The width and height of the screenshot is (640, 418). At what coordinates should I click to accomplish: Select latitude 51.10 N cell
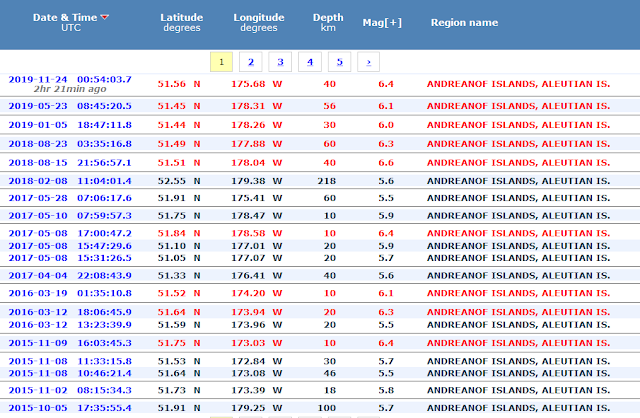click(x=179, y=246)
